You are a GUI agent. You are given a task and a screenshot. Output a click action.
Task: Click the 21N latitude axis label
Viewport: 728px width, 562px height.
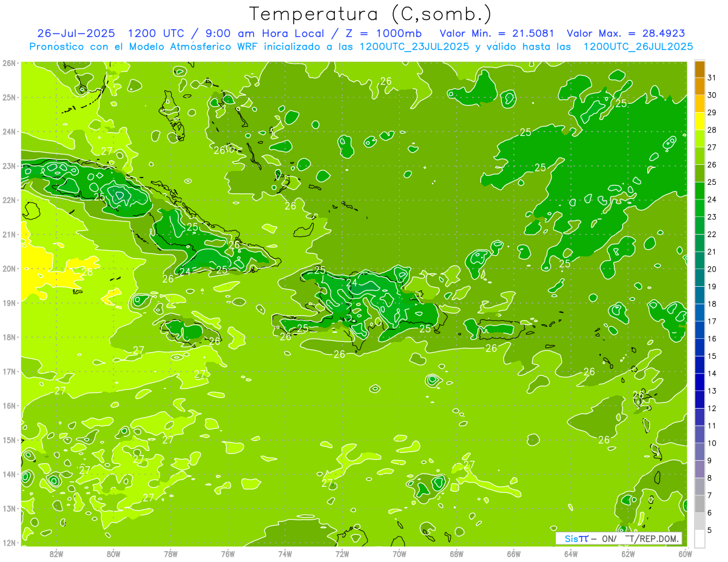point(9,235)
